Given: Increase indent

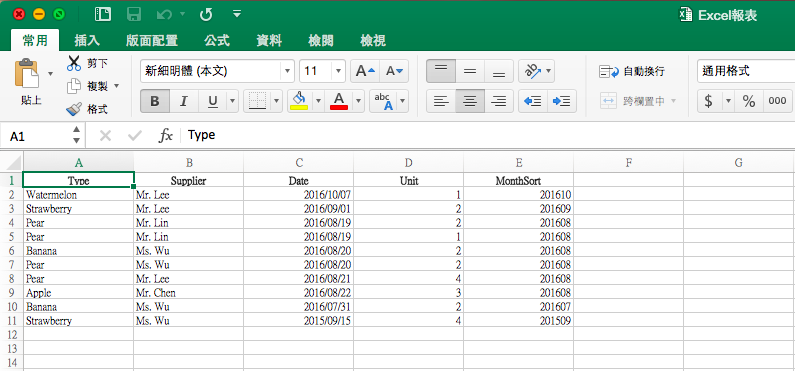Looking at the screenshot, I should point(562,101).
